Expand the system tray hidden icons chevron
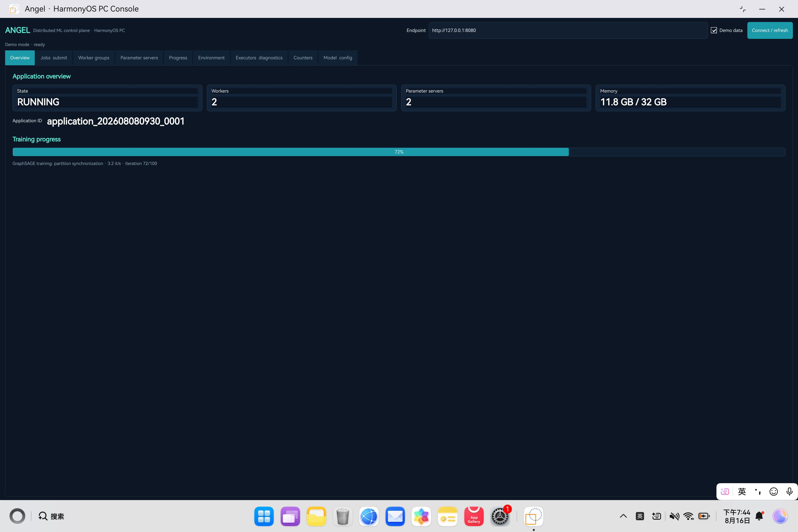This screenshot has width=798, height=532. click(x=623, y=516)
